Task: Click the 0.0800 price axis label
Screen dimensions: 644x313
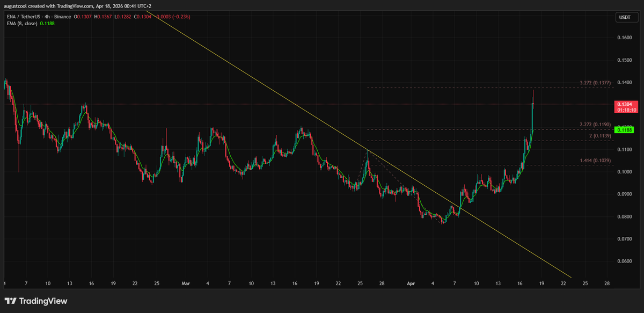Action: pos(624,217)
